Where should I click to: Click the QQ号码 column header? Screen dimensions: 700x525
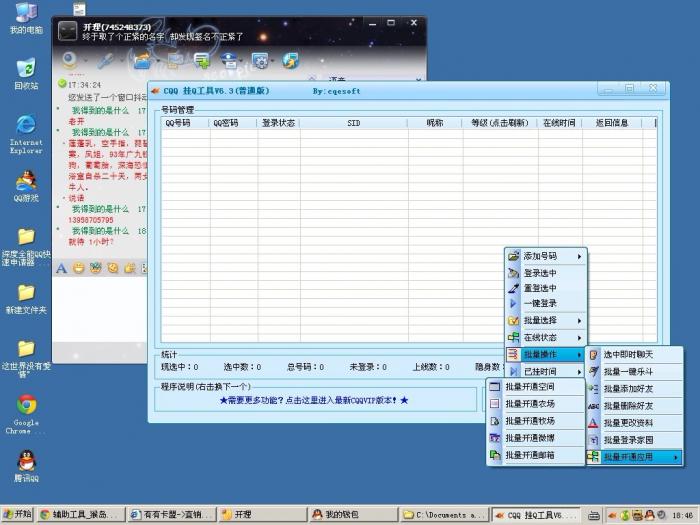(x=185, y=123)
